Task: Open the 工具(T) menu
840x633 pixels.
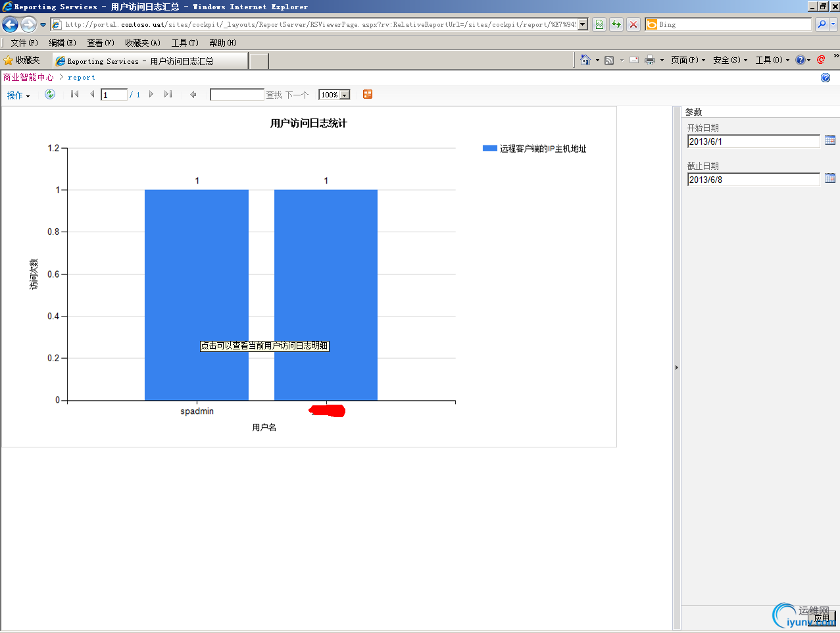Action: pyautogui.click(x=185, y=43)
